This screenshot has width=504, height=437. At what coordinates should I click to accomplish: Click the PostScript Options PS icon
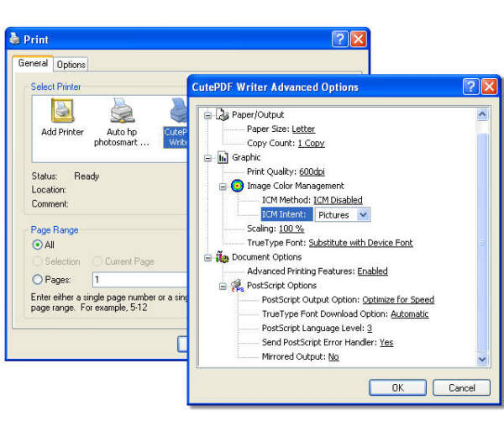point(238,286)
